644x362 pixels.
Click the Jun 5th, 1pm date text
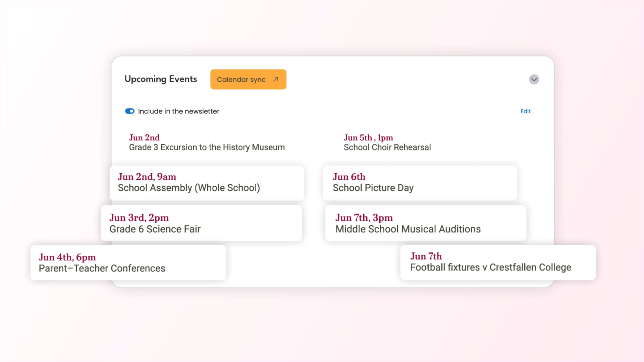368,138
